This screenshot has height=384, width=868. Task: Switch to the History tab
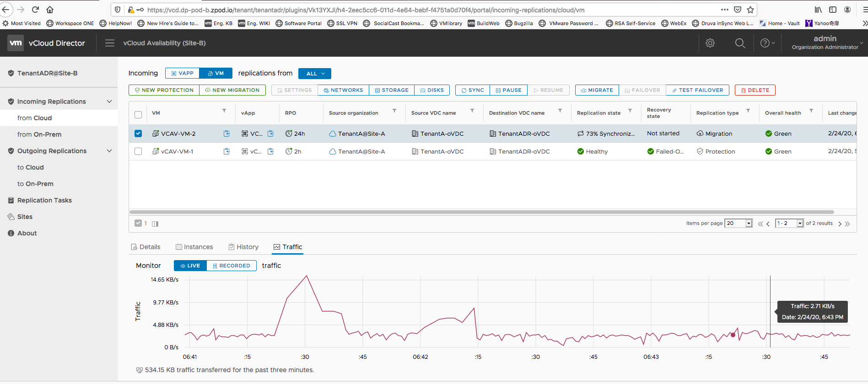pos(243,247)
